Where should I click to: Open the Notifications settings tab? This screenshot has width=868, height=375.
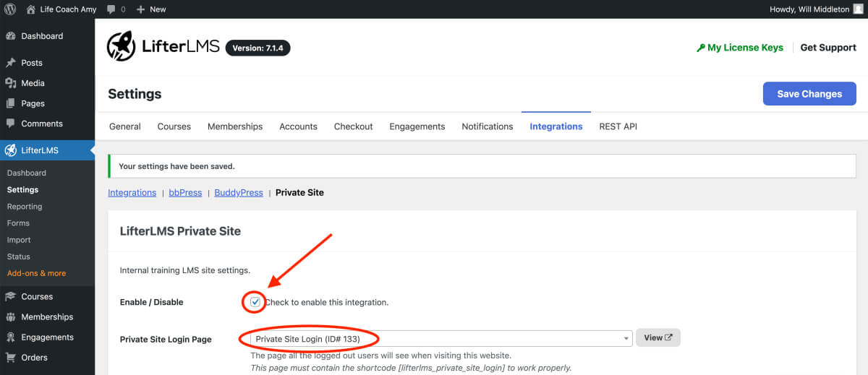point(488,126)
